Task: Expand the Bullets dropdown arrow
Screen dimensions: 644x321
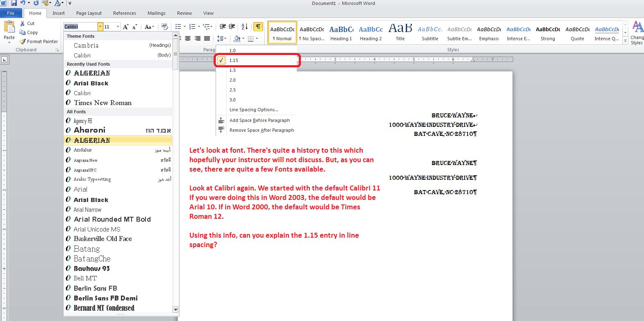Action: pyautogui.click(x=184, y=27)
